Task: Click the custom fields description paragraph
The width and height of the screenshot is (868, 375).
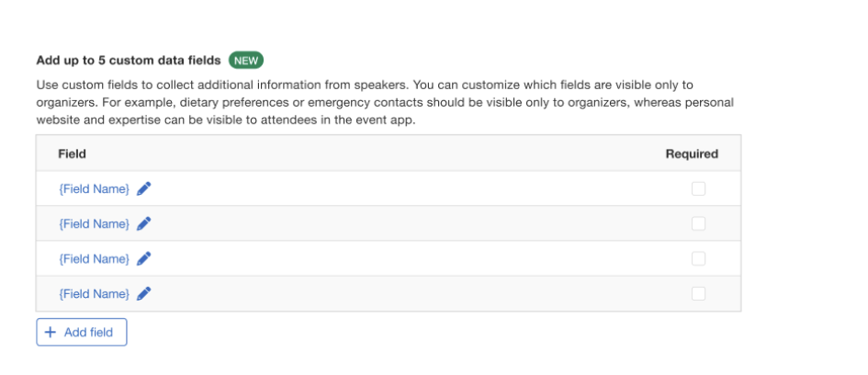Action: (x=386, y=102)
